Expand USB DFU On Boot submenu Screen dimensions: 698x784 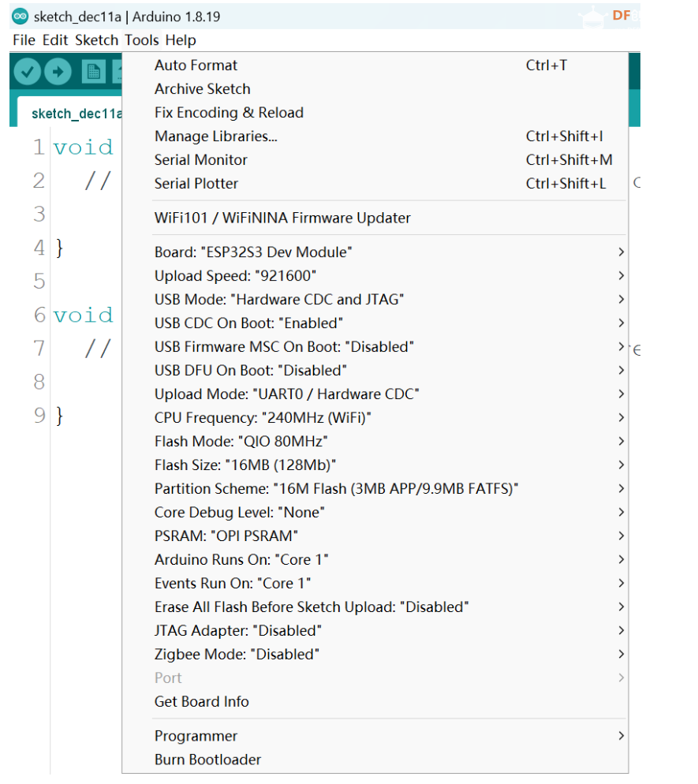tap(375, 371)
